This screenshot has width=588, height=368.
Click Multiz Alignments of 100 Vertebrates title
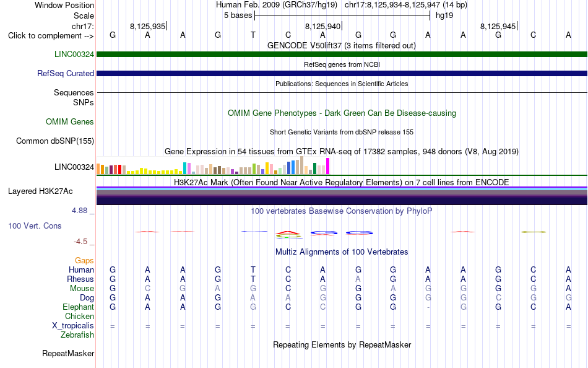click(x=342, y=252)
